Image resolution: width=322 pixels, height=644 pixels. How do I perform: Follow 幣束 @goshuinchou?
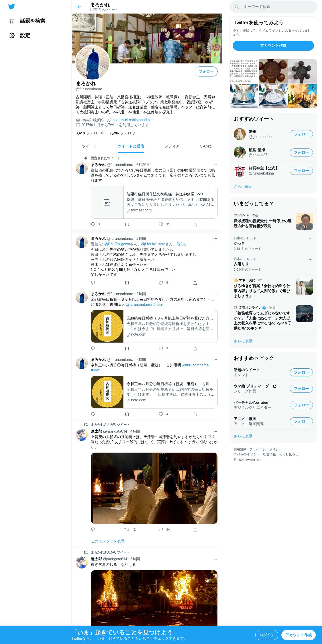click(x=301, y=134)
